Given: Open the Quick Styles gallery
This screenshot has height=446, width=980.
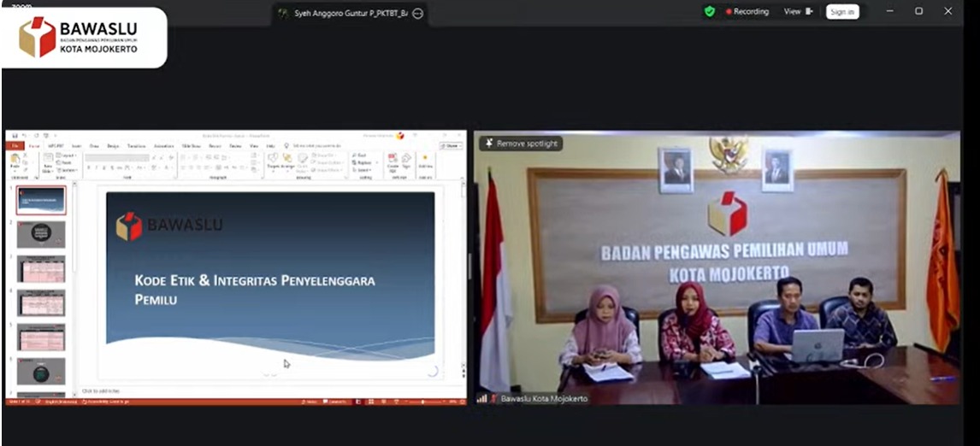Looking at the screenshot, I should 303,161.
